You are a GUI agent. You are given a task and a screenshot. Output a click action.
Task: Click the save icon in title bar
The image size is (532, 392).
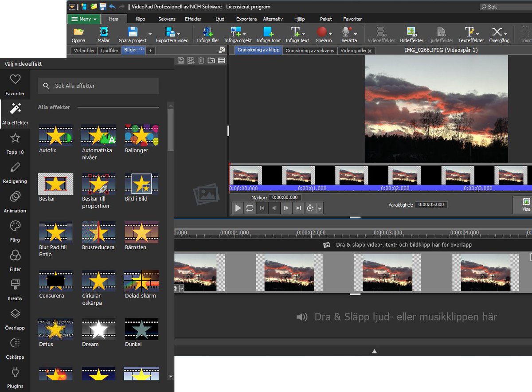[x=103, y=7]
